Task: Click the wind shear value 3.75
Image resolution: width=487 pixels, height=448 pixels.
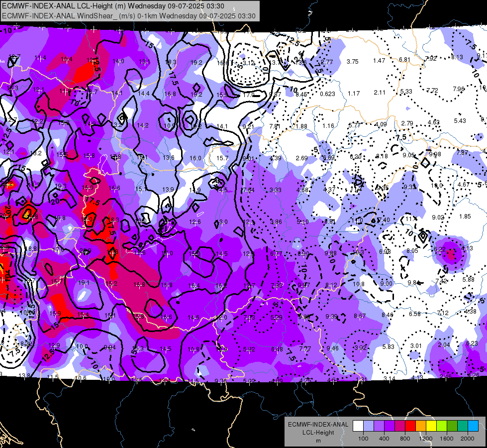Action: 353,62
